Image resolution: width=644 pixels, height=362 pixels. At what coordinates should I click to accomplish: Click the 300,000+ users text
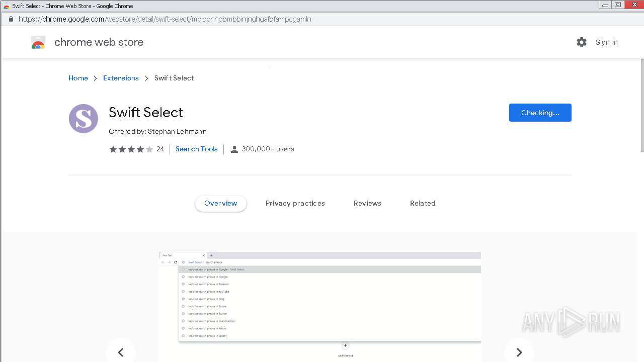pos(268,149)
